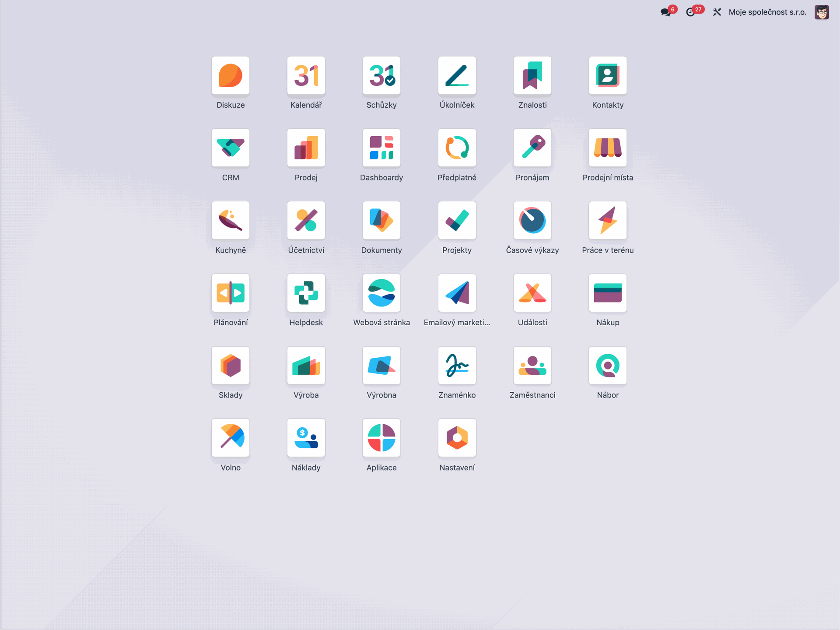Viewport: 840px width, 630px height.
Task: Open the Znaménko sign app
Action: point(457,366)
